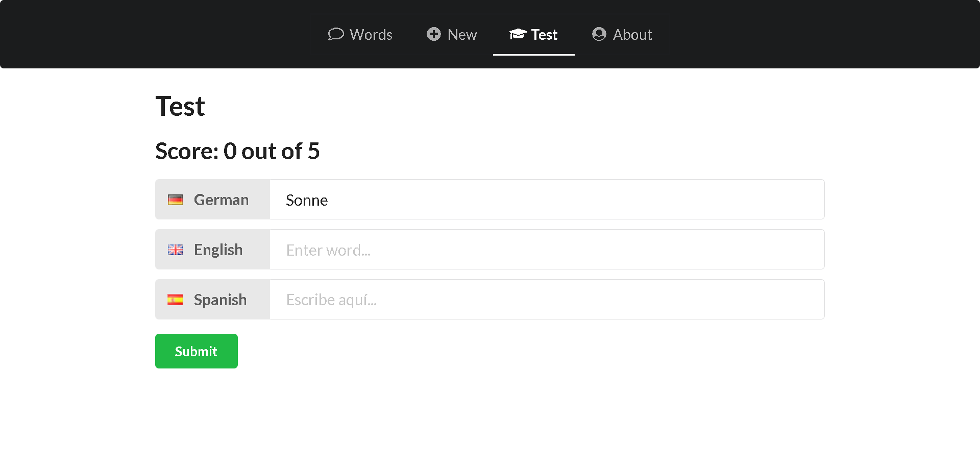
Task: Click the person icon beside About
Action: [598, 34]
